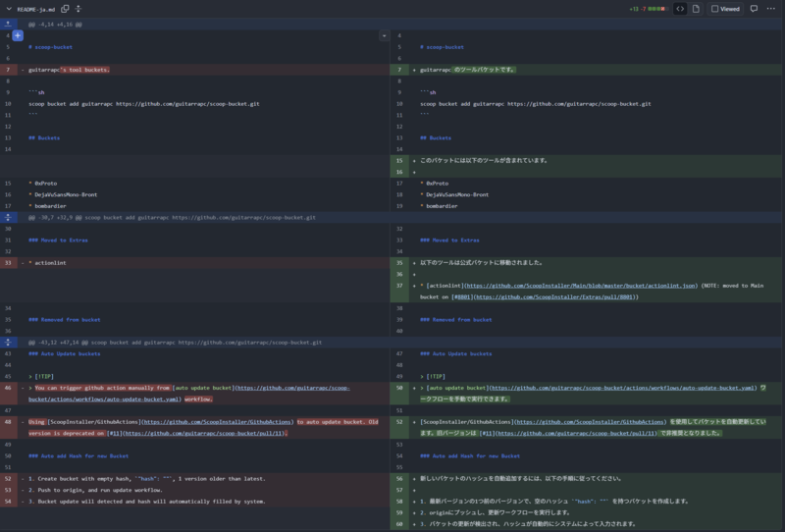Collapse the README-ja.md file diff chevron
The image size is (785, 532).
pyautogui.click(x=9, y=9)
